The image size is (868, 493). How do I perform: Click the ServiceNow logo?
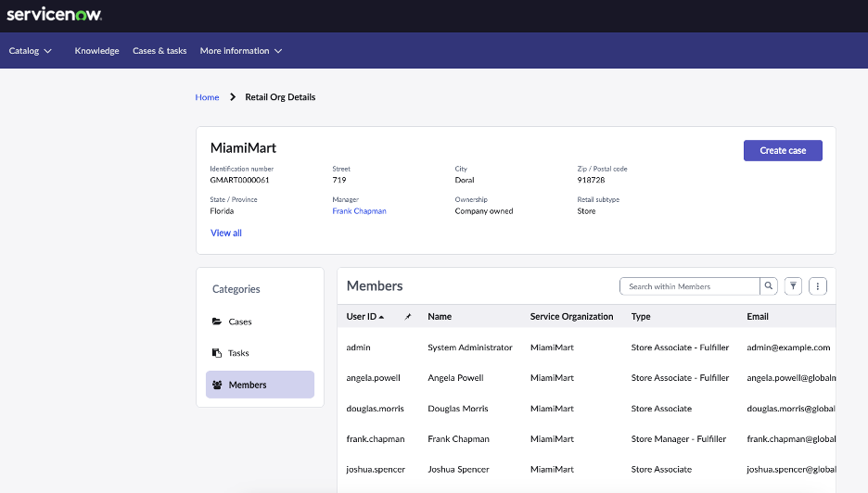(54, 15)
